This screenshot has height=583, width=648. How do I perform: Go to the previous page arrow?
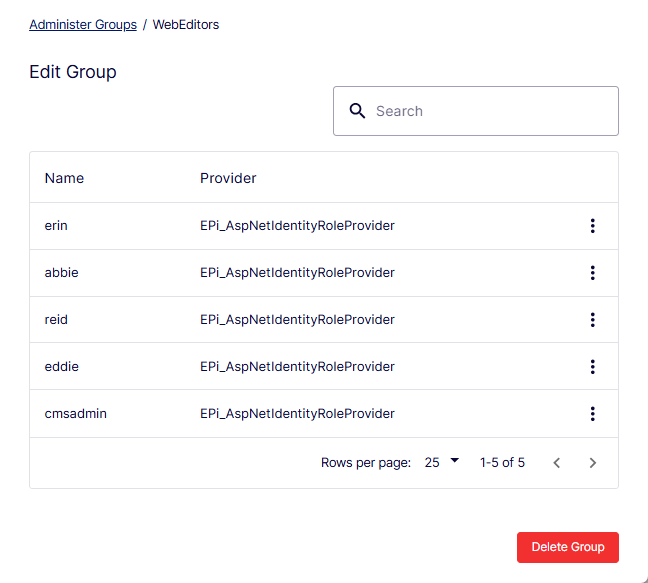click(x=557, y=463)
